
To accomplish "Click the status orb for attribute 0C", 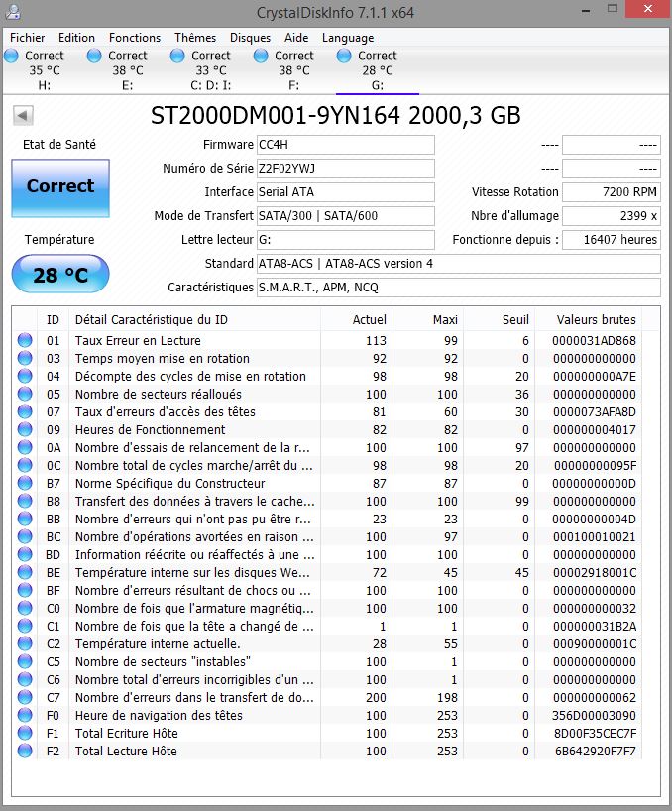I will pyautogui.click(x=25, y=465).
